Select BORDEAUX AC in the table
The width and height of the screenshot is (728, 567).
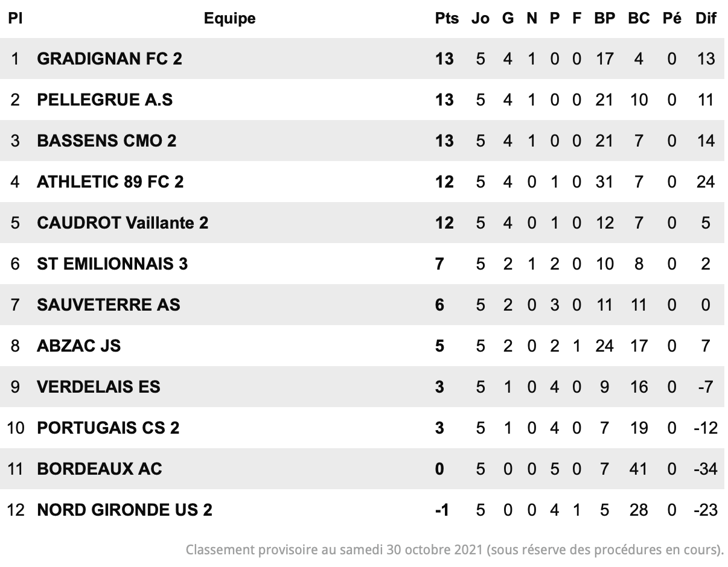pyautogui.click(x=100, y=469)
